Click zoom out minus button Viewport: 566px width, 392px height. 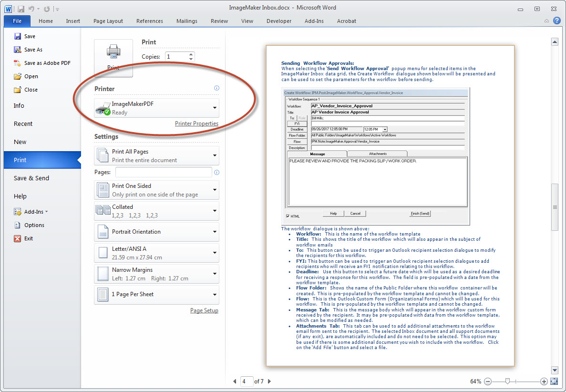tap(488, 381)
